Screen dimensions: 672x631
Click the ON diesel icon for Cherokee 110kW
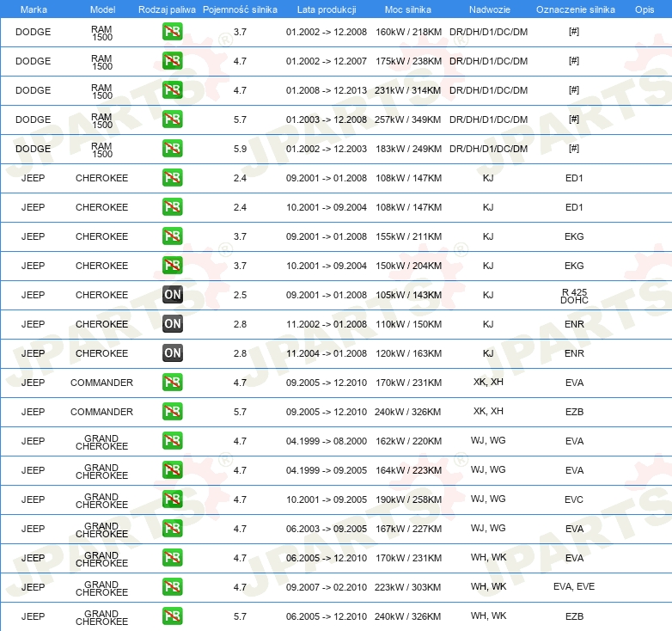[172, 324]
